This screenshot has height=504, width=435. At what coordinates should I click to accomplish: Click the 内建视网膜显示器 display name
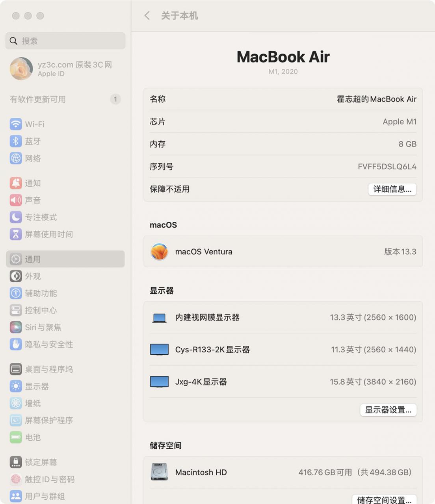pos(207,317)
